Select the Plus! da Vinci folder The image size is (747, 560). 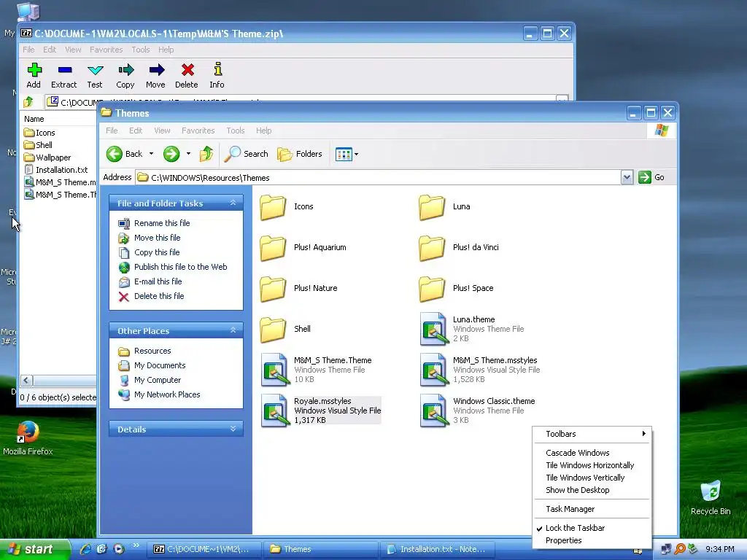432,248
